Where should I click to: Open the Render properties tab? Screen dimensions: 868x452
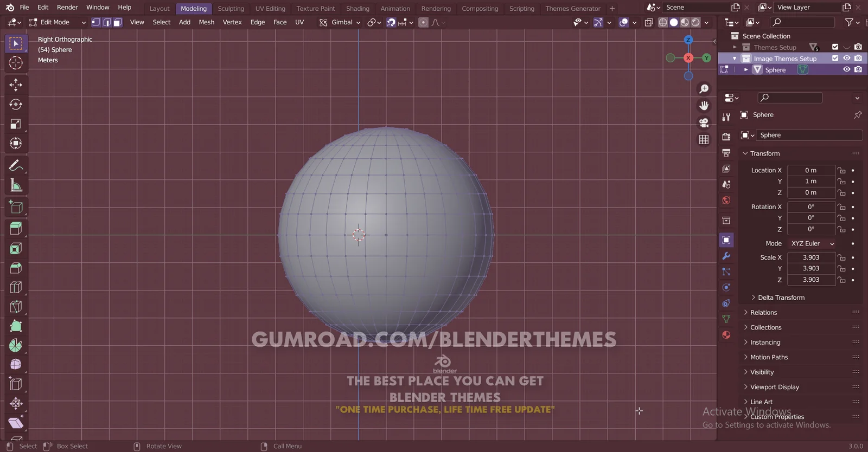click(x=726, y=137)
